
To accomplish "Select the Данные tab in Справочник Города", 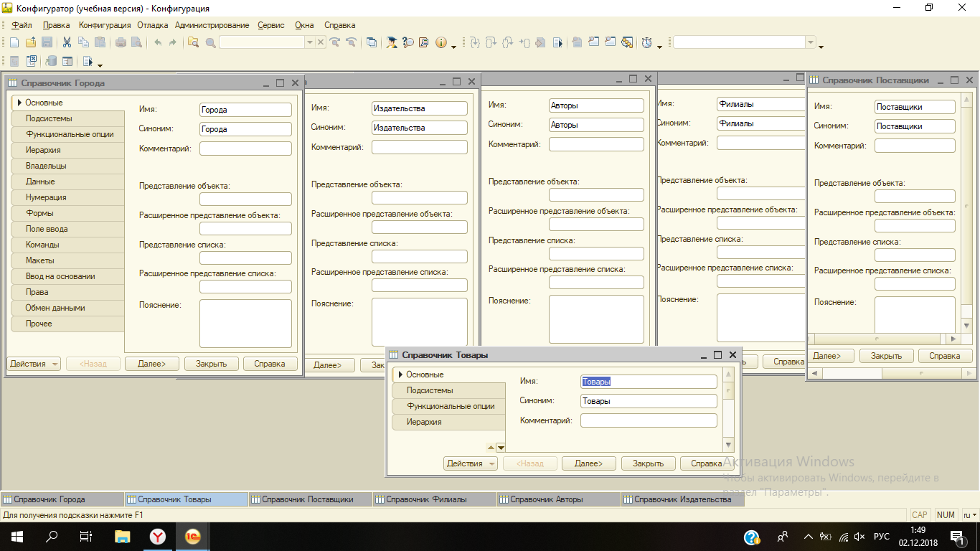I will click(x=40, y=182).
